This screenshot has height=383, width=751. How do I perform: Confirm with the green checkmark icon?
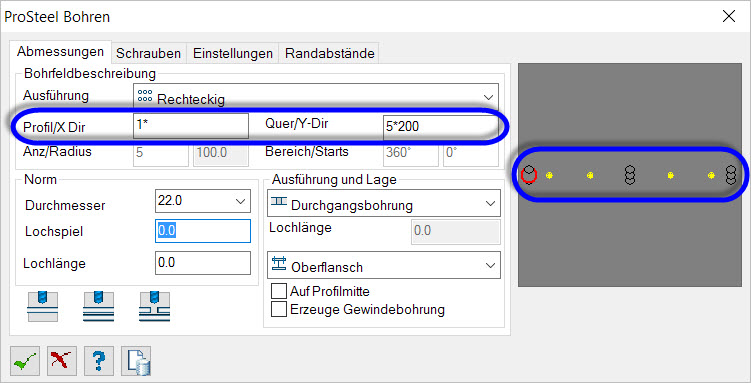click(25, 361)
